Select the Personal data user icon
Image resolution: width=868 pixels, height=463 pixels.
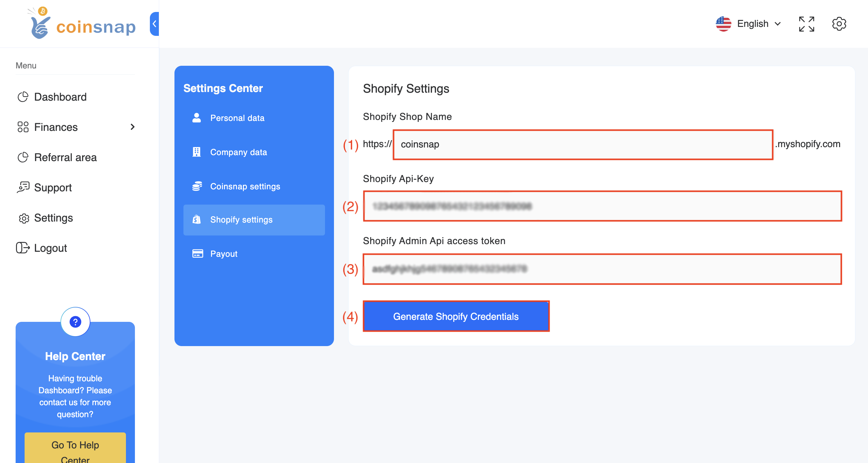pyautogui.click(x=196, y=118)
